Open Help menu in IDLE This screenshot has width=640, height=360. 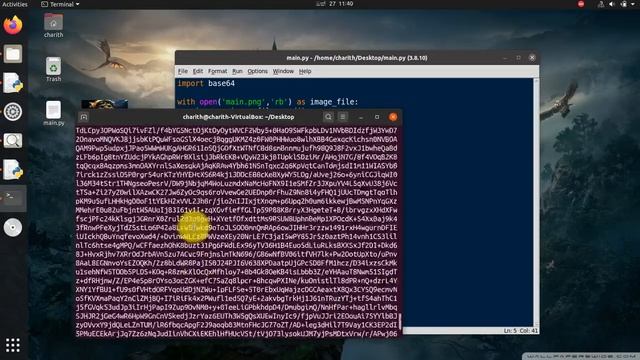305,71
